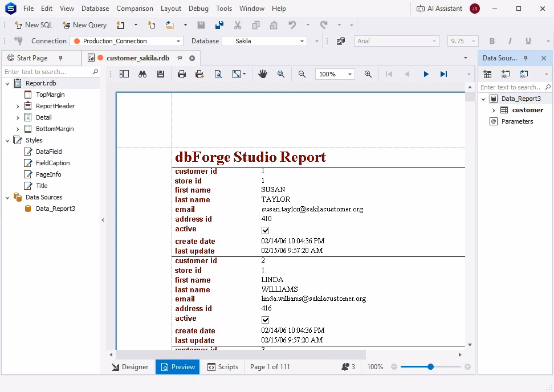This screenshot has width=554, height=392.
Task: Click the Print icon
Action: (x=182, y=74)
